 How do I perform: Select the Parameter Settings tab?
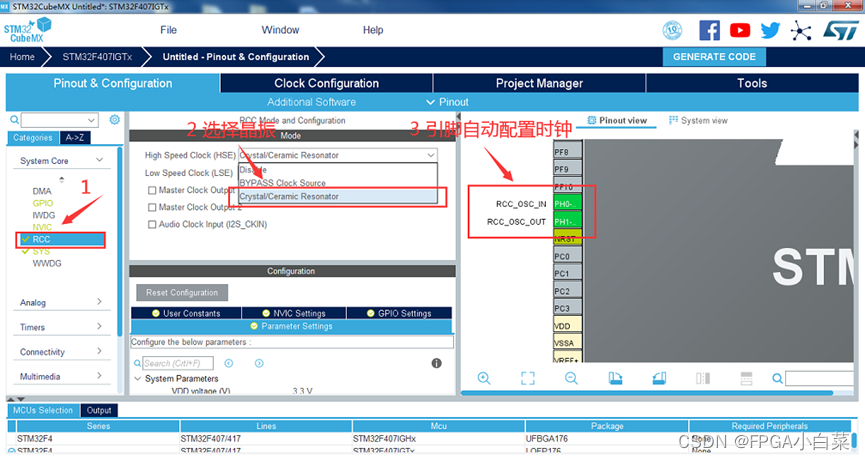click(x=291, y=327)
